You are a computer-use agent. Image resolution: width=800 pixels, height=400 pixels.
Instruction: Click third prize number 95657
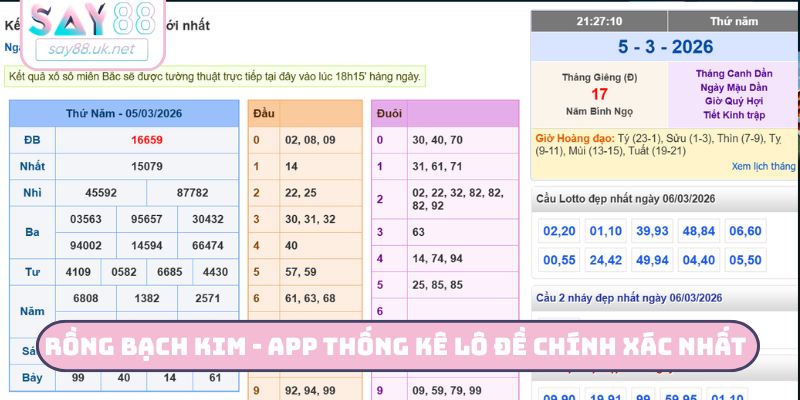147,219
